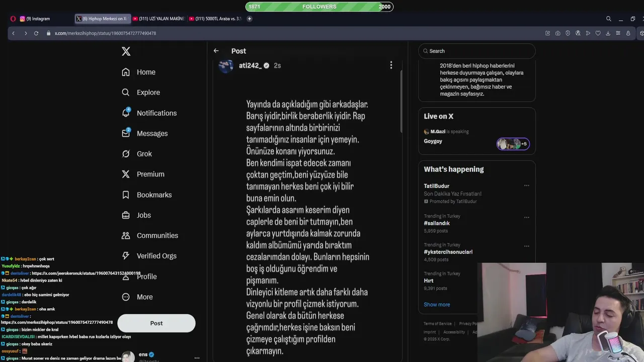Image resolution: width=644 pixels, height=362 pixels.
Task: Open dentoliver's merkezihiphop link in chat
Action: pyautogui.click(x=57, y=322)
